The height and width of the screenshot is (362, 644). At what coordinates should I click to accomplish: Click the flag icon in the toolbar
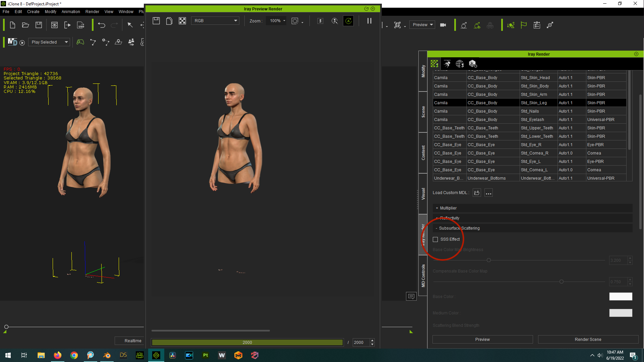(523, 25)
